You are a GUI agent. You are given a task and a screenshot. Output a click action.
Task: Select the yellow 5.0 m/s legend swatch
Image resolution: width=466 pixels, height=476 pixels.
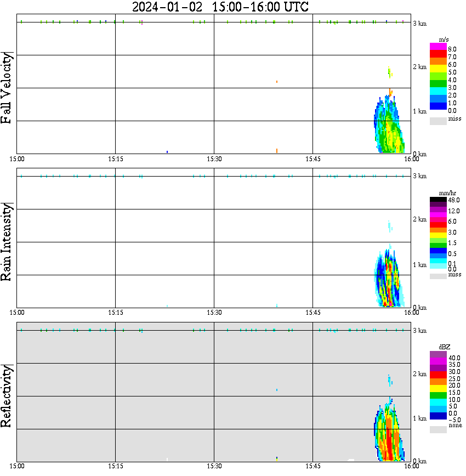click(x=438, y=69)
